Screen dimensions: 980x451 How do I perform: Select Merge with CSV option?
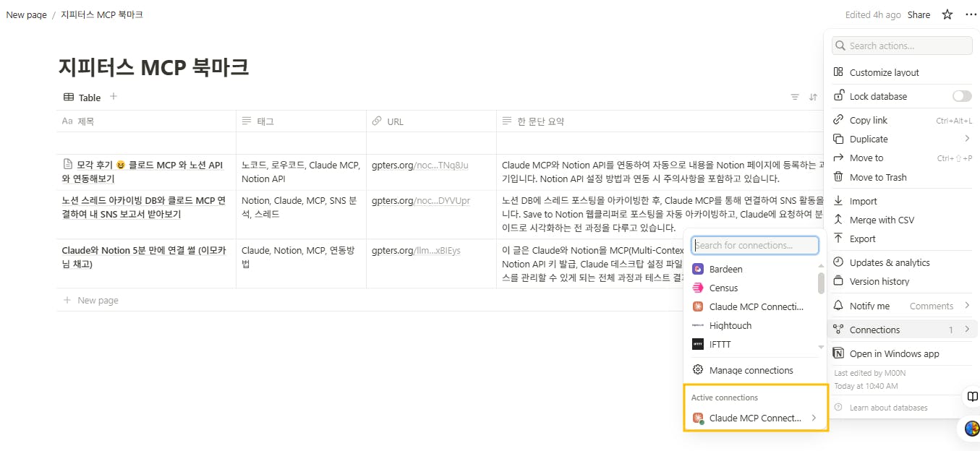pyautogui.click(x=902, y=220)
